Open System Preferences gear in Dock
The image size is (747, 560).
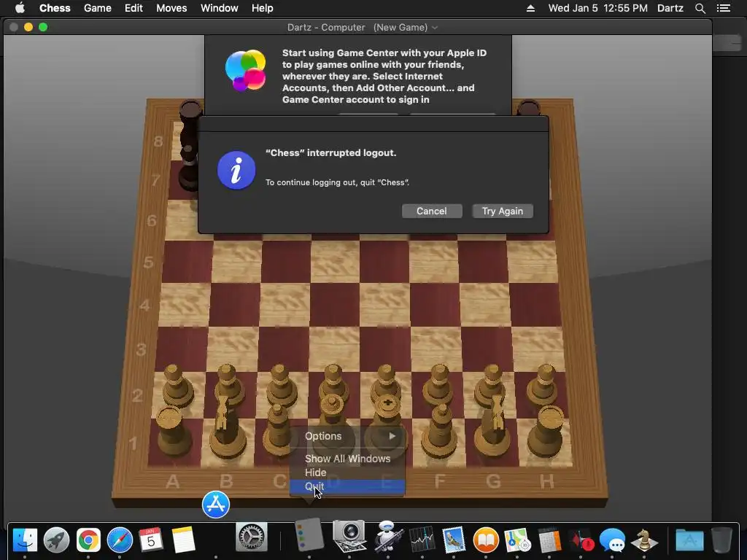[252, 537]
